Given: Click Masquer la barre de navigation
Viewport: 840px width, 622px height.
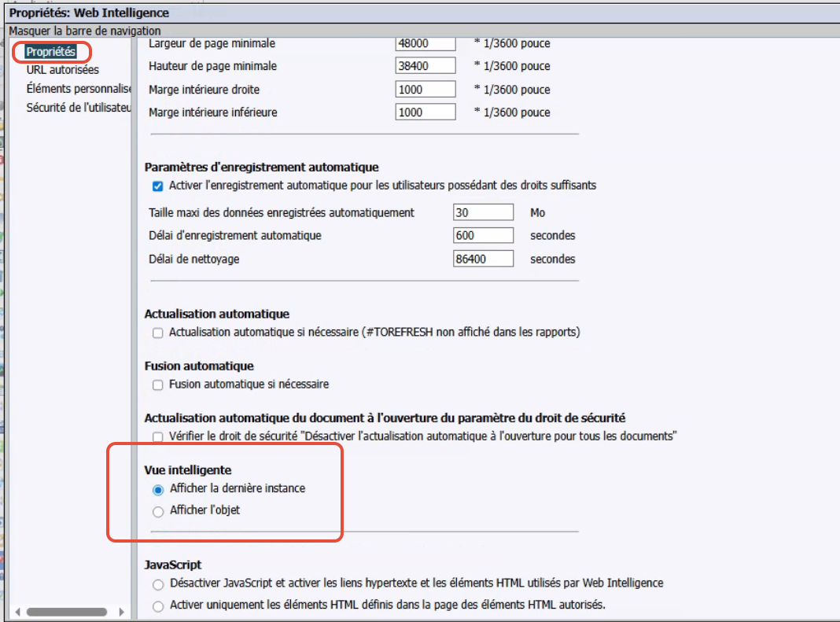Looking at the screenshot, I should coord(85,31).
